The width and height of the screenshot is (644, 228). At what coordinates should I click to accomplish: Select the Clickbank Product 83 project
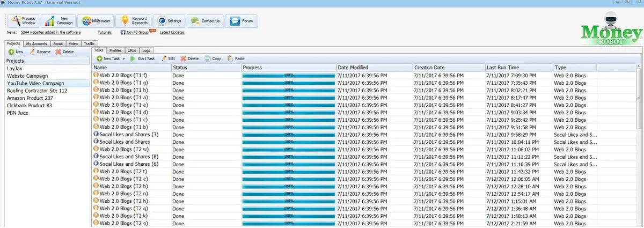[x=47, y=105]
